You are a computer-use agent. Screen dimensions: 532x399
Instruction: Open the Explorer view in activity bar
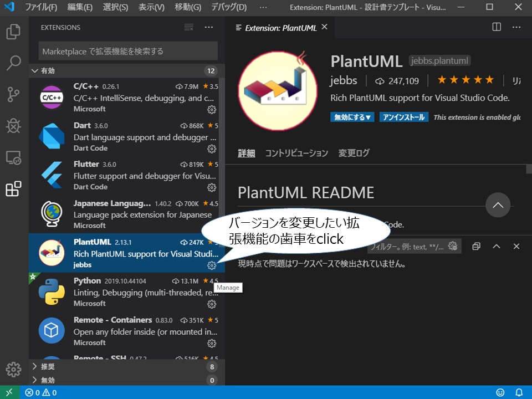13,32
